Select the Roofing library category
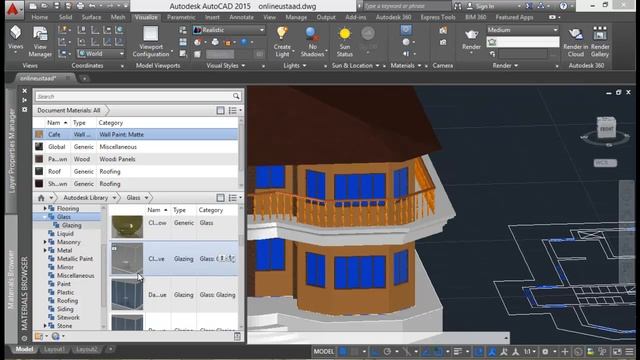640x360 pixels. point(67,301)
